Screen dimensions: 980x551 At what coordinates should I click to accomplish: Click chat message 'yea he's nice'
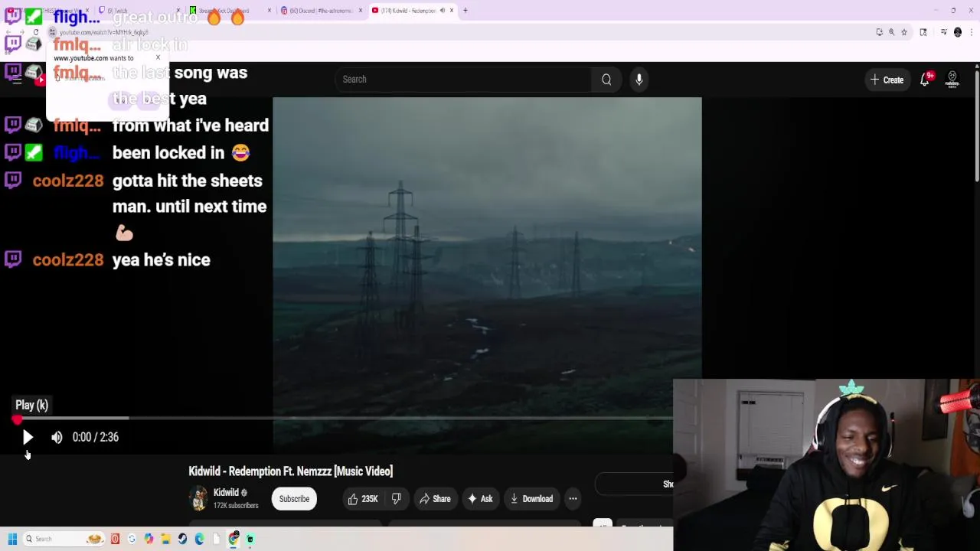click(161, 260)
